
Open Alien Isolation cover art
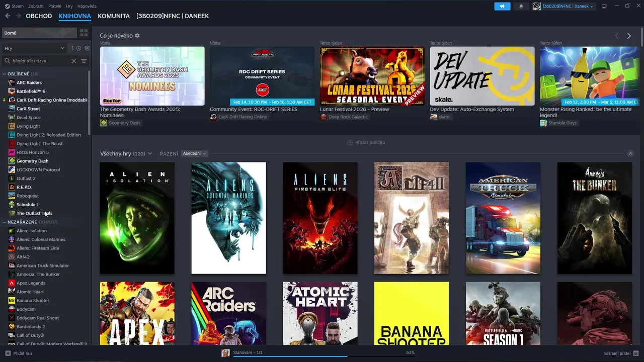click(x=137, y=218)
